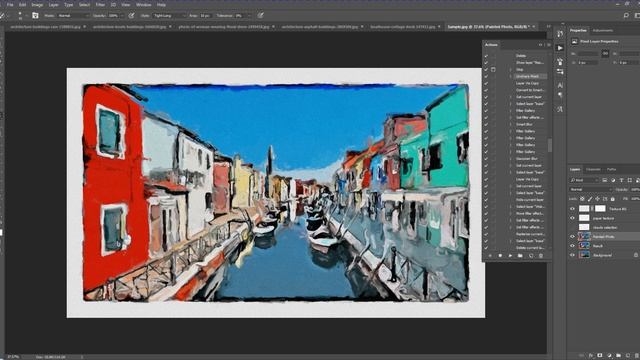Open layer filter Kind dropdown
The image size is (640, 360).
tap(583, 180)
